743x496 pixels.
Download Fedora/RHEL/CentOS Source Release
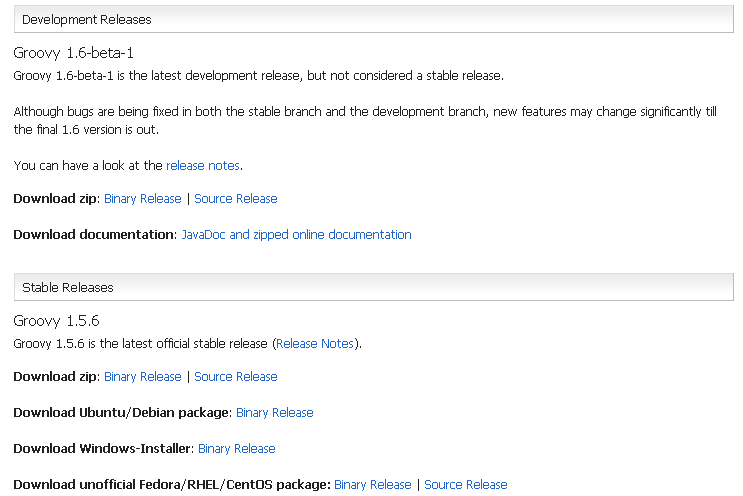[x=465, y=485]
